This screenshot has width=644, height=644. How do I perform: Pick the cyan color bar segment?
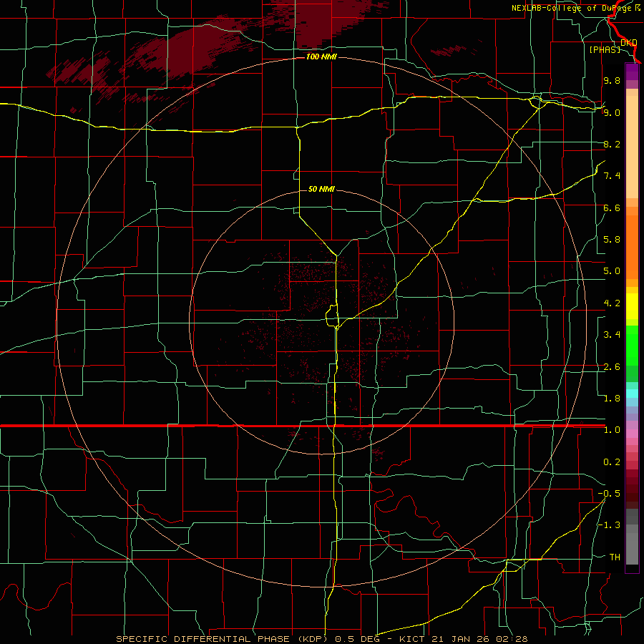632,394
